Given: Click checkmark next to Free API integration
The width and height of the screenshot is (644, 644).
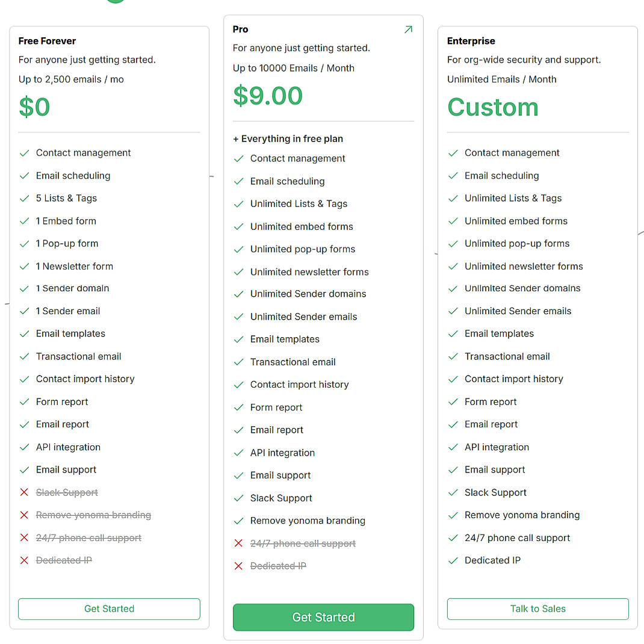Looking at the screenshot, I should click(24, 447).
